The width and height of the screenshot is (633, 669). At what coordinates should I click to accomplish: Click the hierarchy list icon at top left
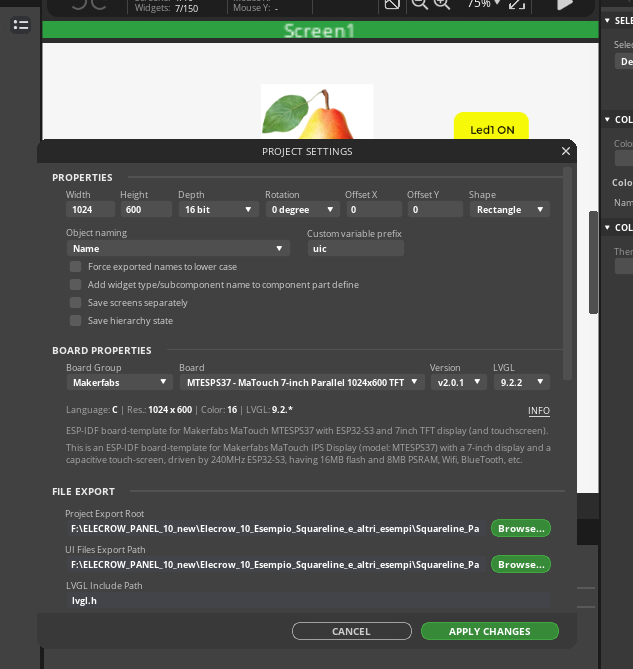(x=20, y=25)
